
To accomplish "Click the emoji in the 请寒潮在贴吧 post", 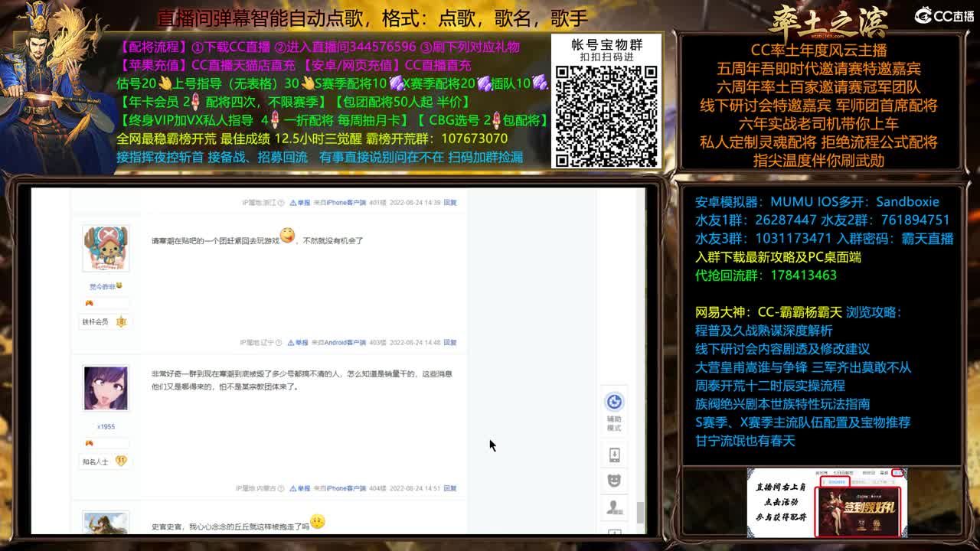I will (287, 236).
